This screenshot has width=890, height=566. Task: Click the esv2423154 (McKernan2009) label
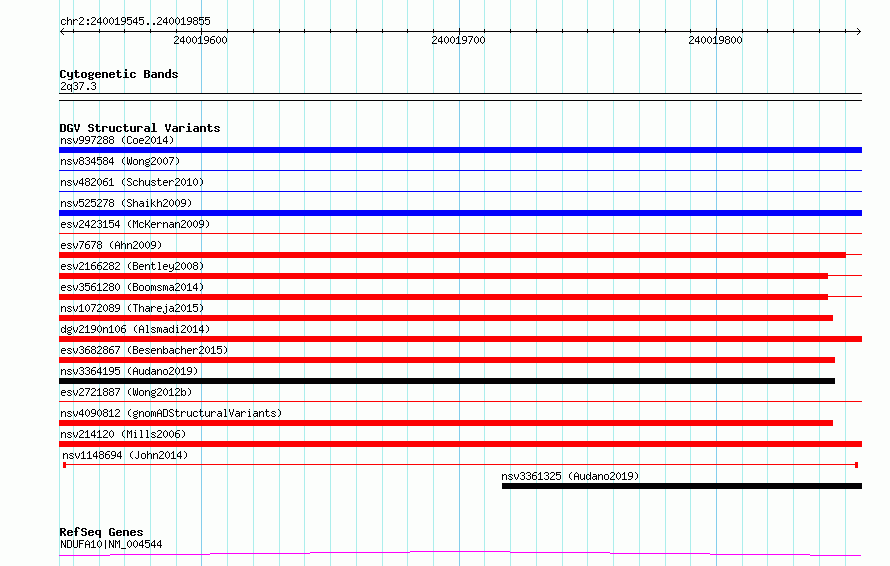(135, 224)
